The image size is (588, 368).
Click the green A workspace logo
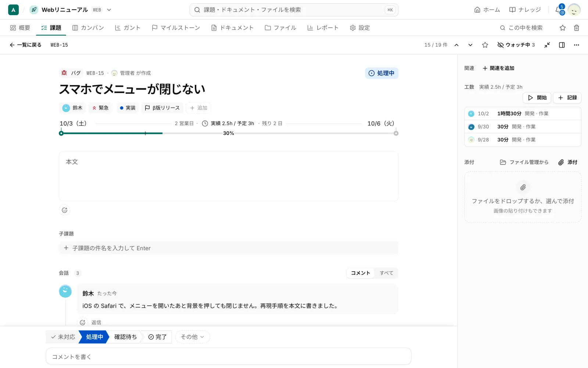tap(13, 10)
